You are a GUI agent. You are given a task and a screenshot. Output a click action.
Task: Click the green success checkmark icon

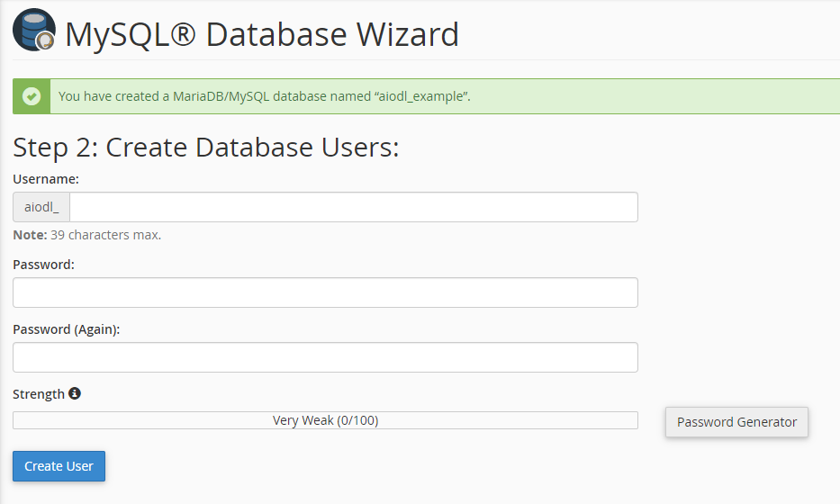tap(32, 96)
